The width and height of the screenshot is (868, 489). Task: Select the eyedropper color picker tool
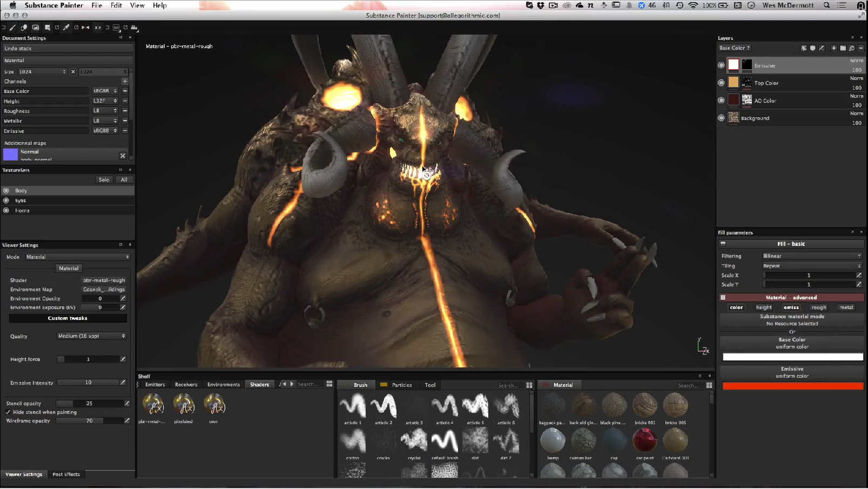[x=66, y=27]
